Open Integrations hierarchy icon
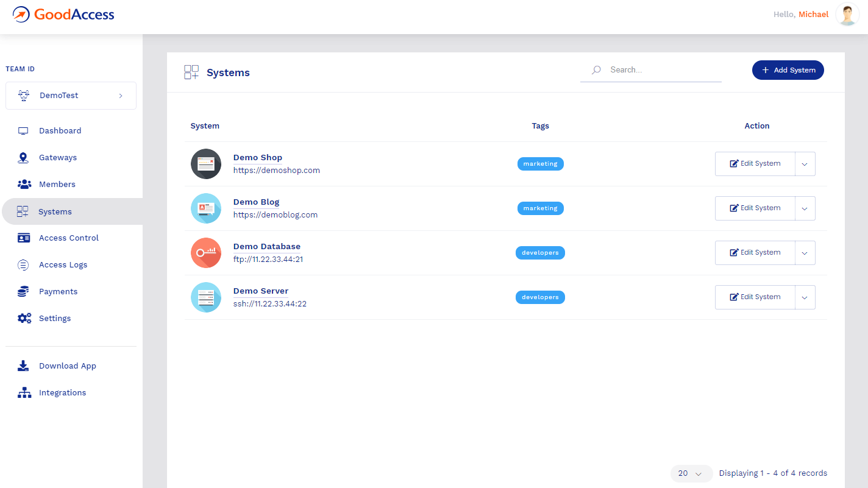 pyautogui.click(x=24, y=393)
